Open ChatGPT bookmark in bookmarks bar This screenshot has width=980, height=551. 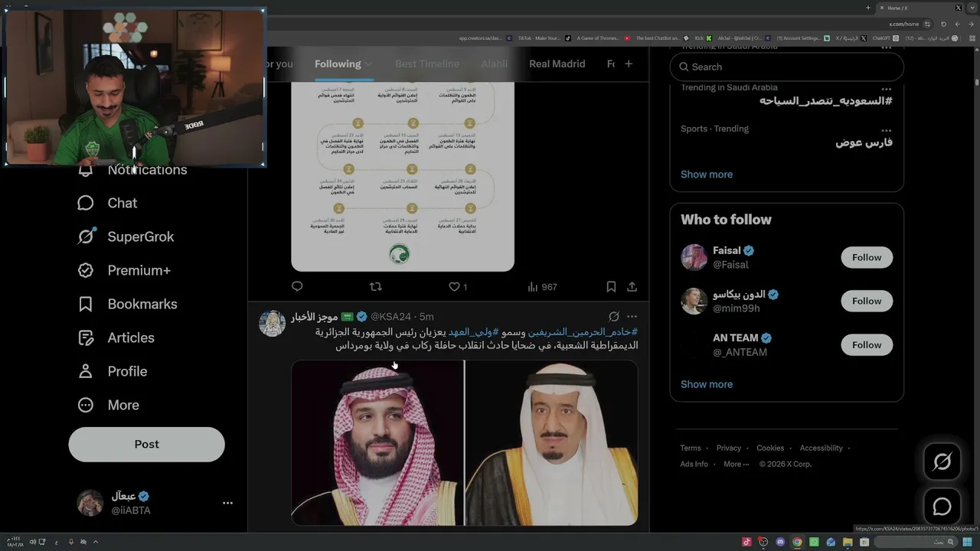(x=887, y=37)
